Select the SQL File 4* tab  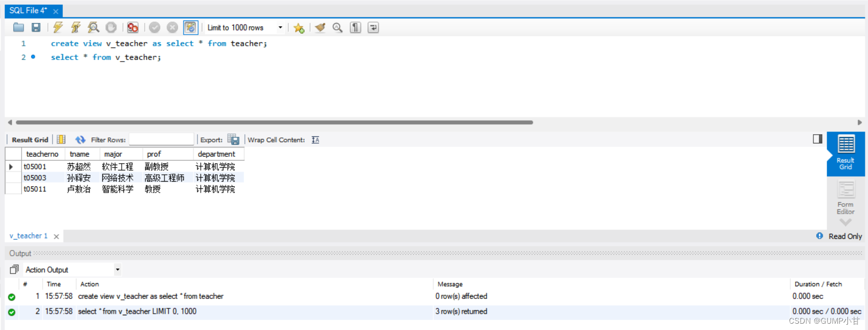[x=28, y=11]
